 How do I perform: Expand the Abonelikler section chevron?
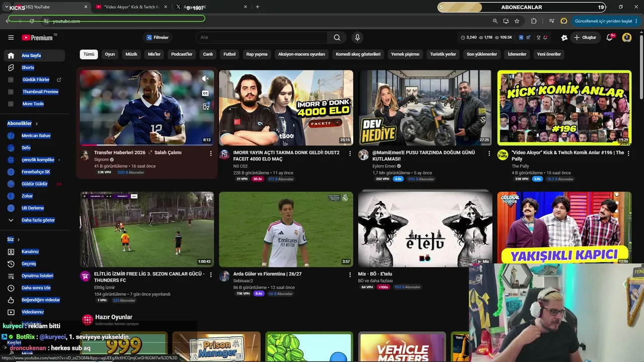tap(36, 124)
